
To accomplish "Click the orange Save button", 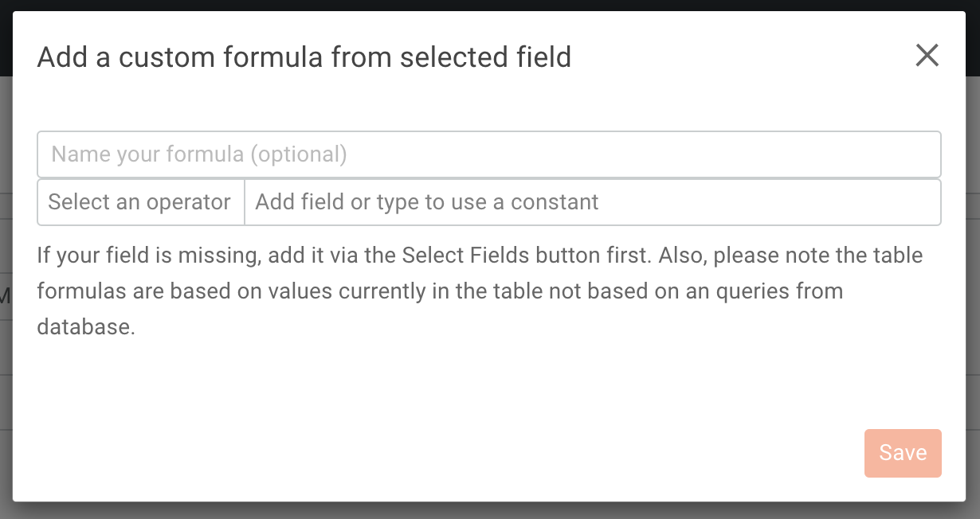I will 903,453.
